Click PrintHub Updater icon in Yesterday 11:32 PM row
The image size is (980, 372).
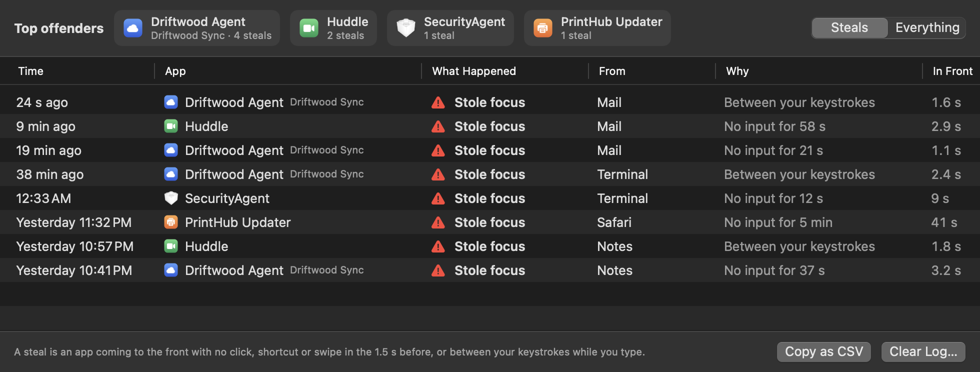coord(171,222)
